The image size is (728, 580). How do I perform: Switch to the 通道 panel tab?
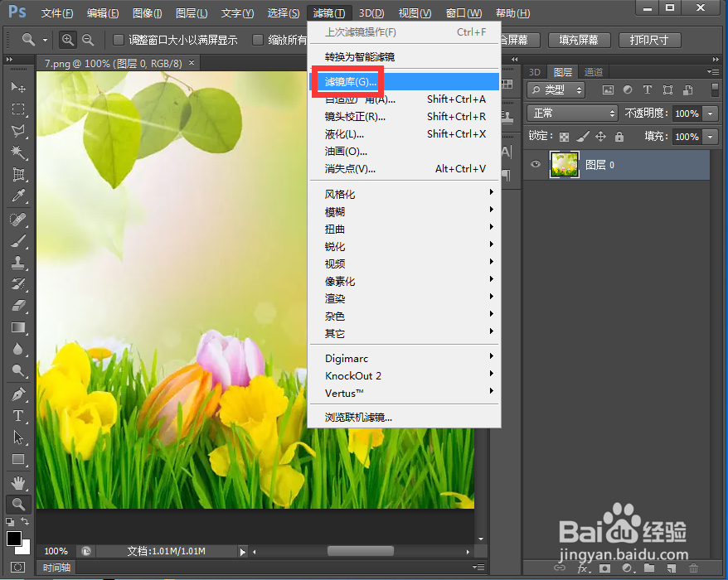point(595,72)
